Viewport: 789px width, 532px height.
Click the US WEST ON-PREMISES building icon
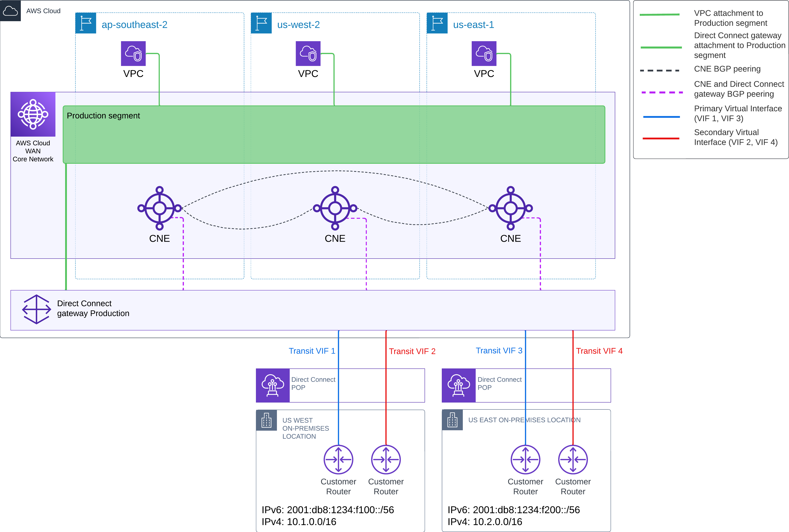[x=266, y=420]
